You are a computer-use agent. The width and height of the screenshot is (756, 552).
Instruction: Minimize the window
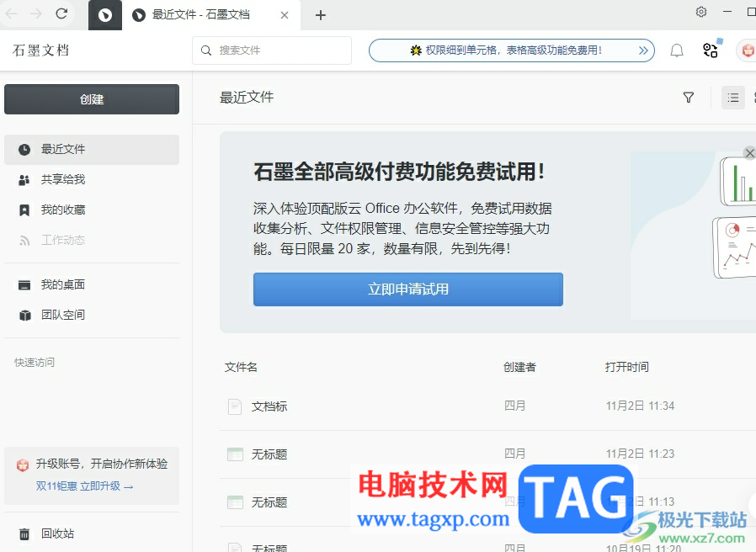pyautogui.click(x=727, y=12)
